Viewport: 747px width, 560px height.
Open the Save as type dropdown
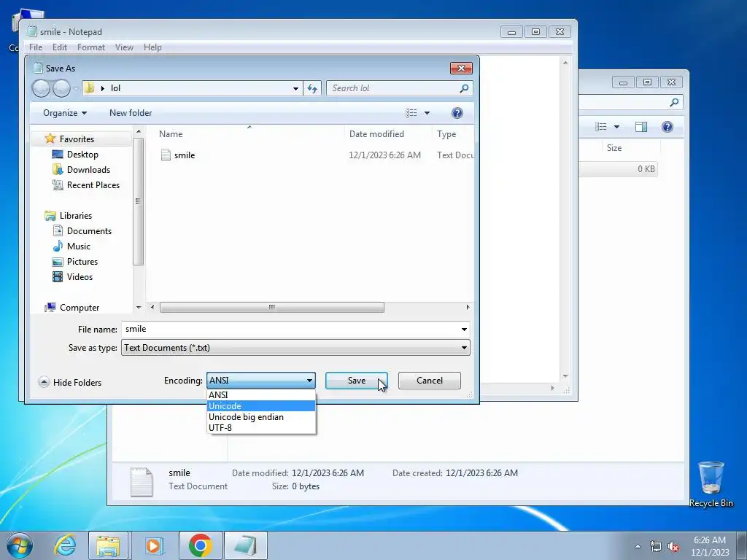pyautogui.click(x=464, y=348)
